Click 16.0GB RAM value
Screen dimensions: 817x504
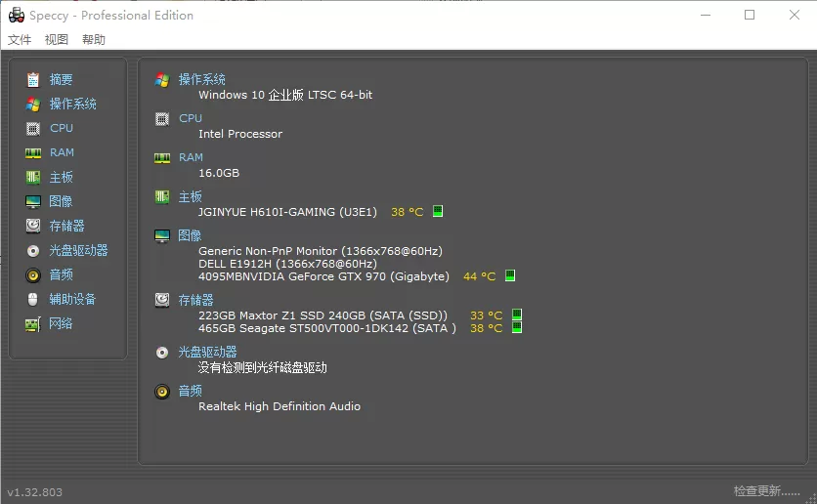coord(219,173)
